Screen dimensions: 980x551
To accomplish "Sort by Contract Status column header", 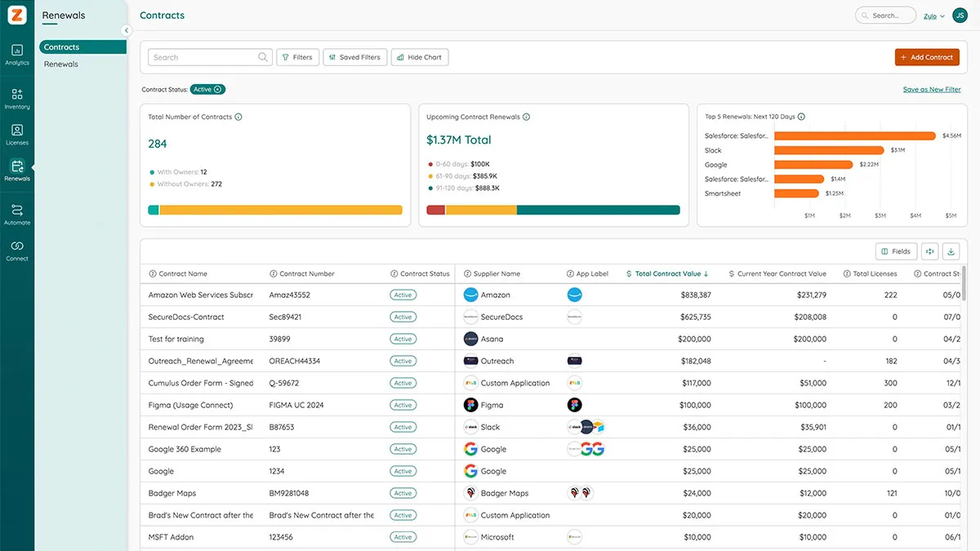I will (x=420, y=273).
